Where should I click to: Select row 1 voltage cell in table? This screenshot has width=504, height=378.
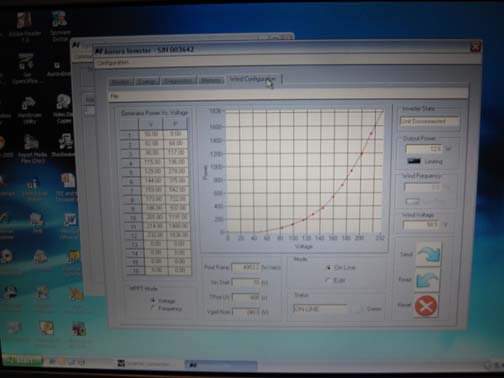(x=151, y=134)
